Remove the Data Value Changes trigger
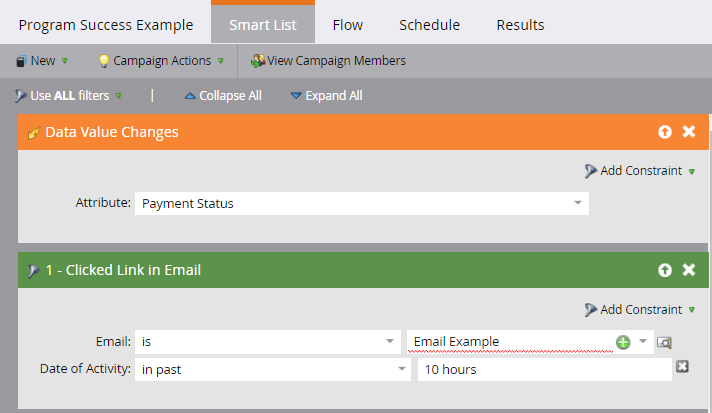Viewport: 712px width, 413px height. 689,132
